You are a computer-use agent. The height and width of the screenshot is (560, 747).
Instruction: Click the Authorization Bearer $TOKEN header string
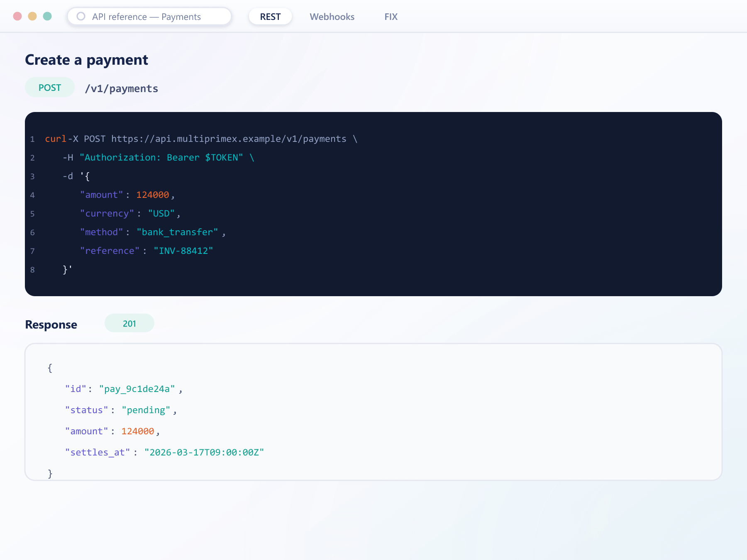tap(161, 158)
